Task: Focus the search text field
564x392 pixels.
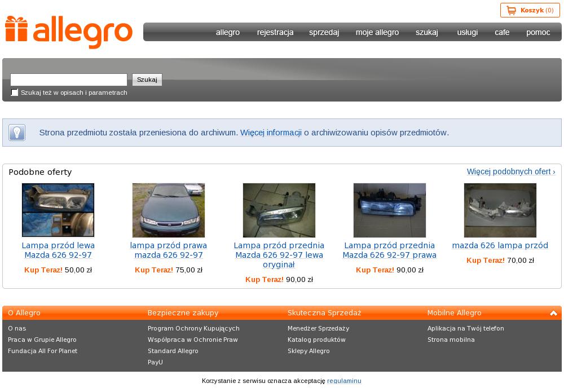Action: tap(69, 80)
